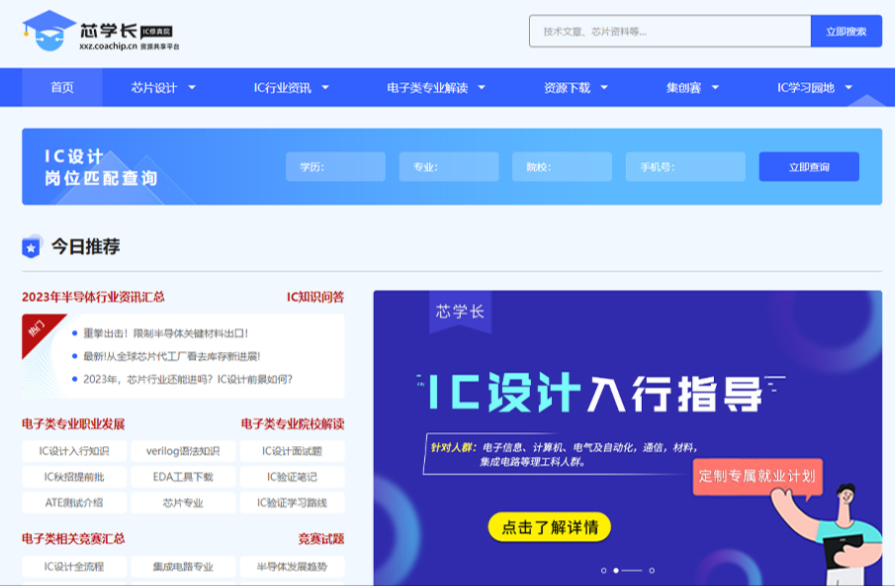This screenshot has width=895, height=586.
Task: Select the ATE测试介绍 tag
Action: click(x=74, y=503)
